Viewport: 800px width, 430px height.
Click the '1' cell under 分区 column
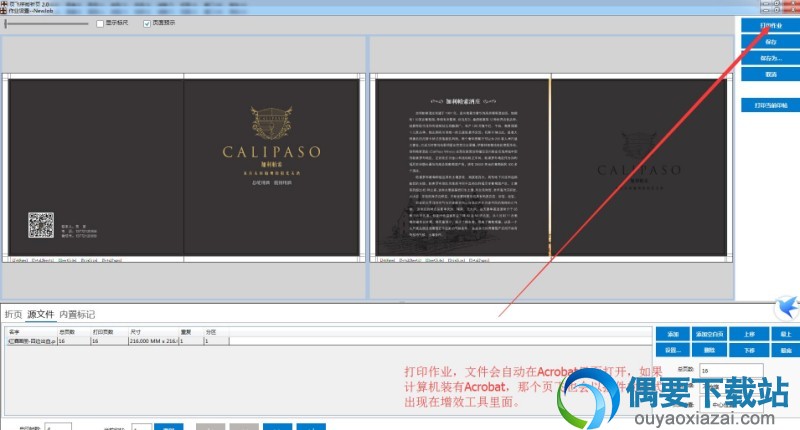[x=216, y=341]
